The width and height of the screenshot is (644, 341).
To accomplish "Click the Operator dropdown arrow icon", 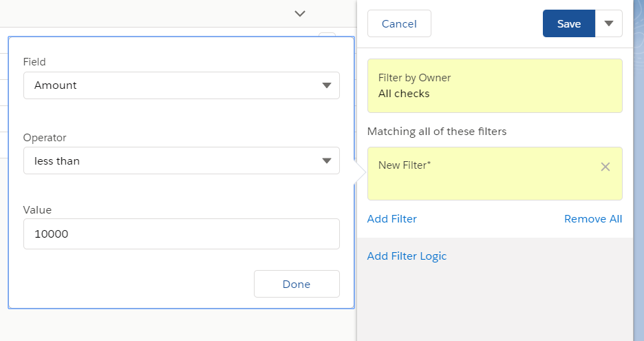I will tap(327, 161).
